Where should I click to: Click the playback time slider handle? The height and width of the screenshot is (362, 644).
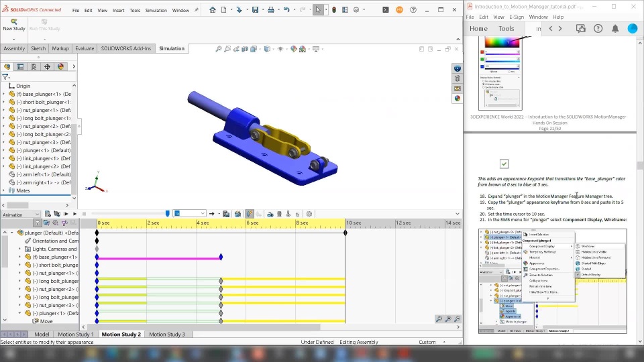click(167, 213)
